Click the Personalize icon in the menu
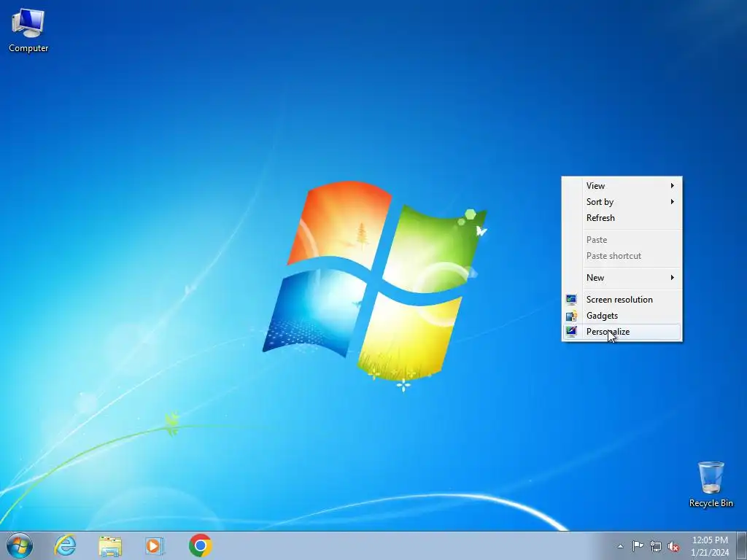The height and width of the screenshot is (560, 747). [x=571, y=332]
